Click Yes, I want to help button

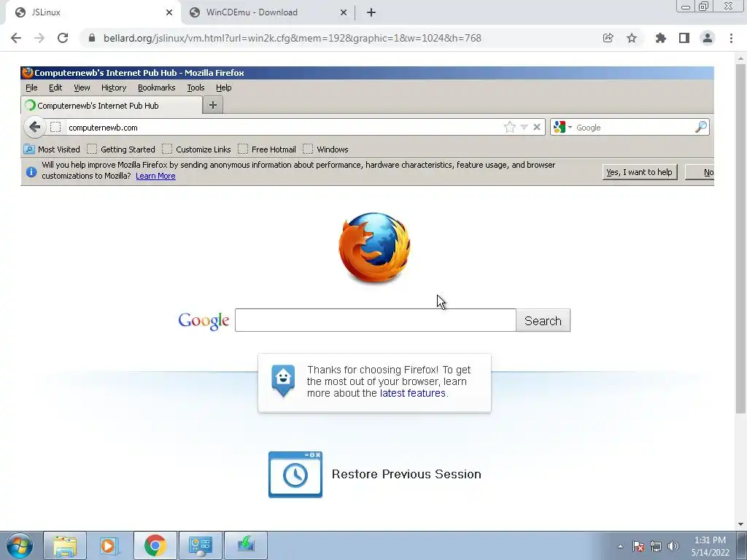pos(639,172)
